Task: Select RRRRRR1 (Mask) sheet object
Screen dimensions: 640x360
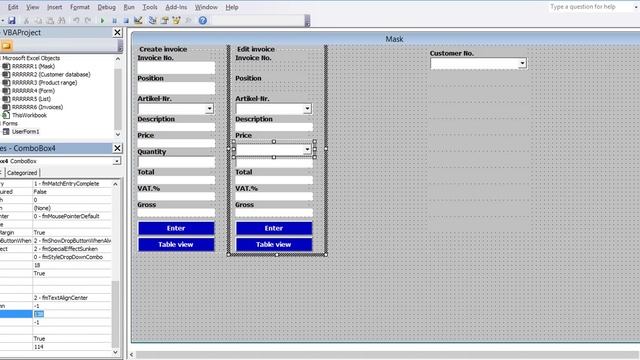Action: (x=33, y=66)
